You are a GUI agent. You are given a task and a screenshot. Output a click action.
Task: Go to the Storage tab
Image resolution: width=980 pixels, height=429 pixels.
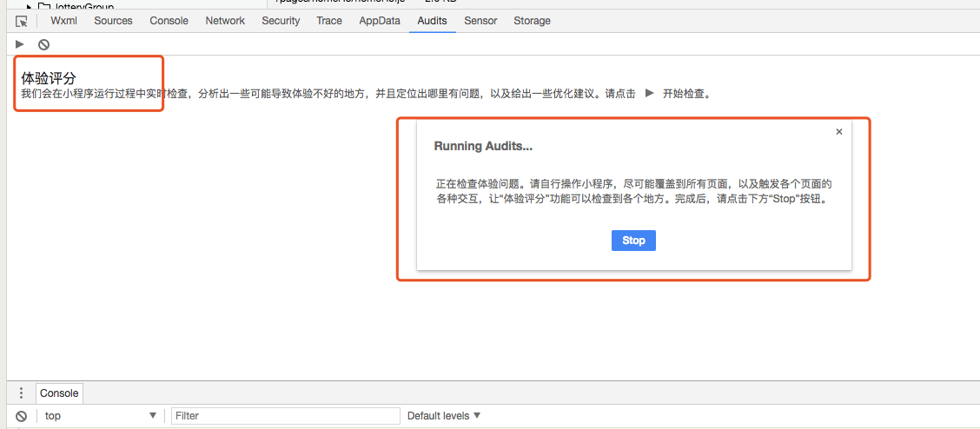coord(532,21)
